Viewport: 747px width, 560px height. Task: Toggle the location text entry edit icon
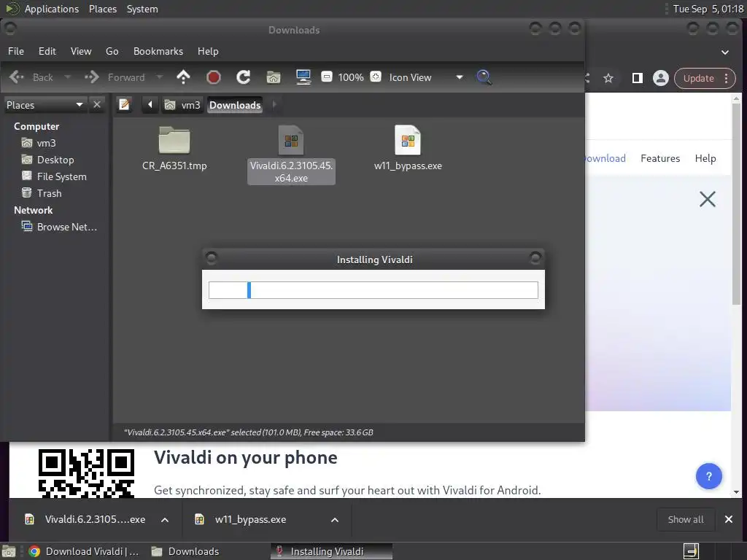click(x=124, y=104)
